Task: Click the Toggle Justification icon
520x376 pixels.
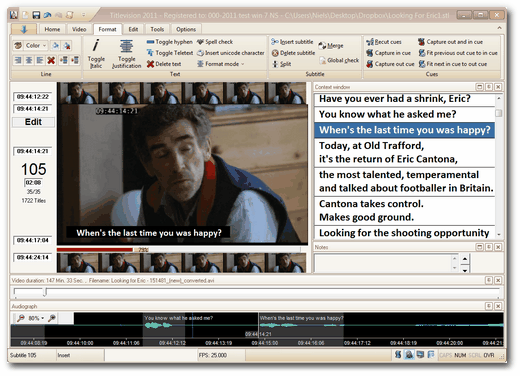Action: [x=126, y=46]
